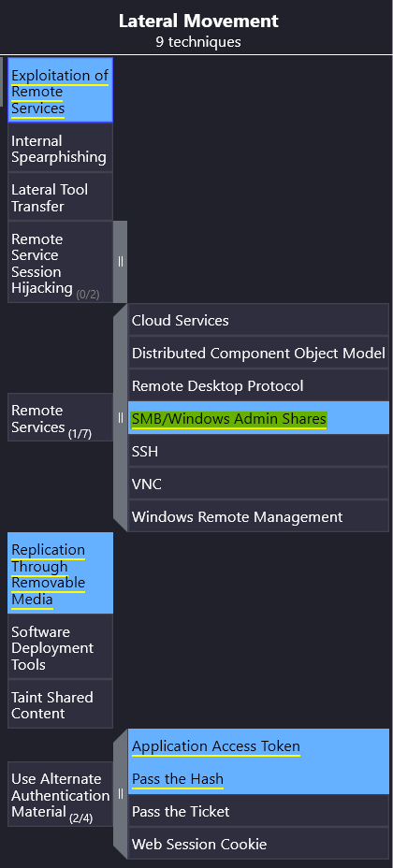Choose Remote Desktop Protocol sub-technique
This screenshot has height=868, width=393.
pos(258,385)
